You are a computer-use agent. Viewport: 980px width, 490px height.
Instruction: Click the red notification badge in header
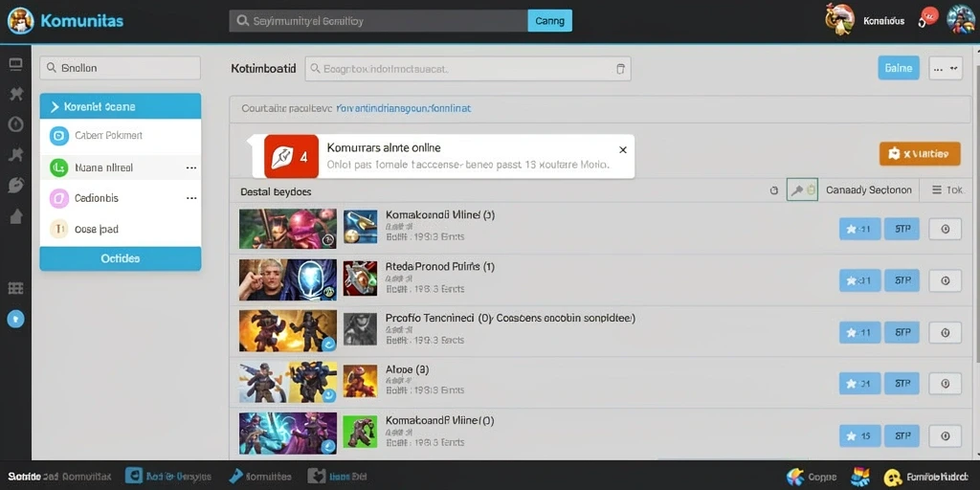tap(929, 16)
